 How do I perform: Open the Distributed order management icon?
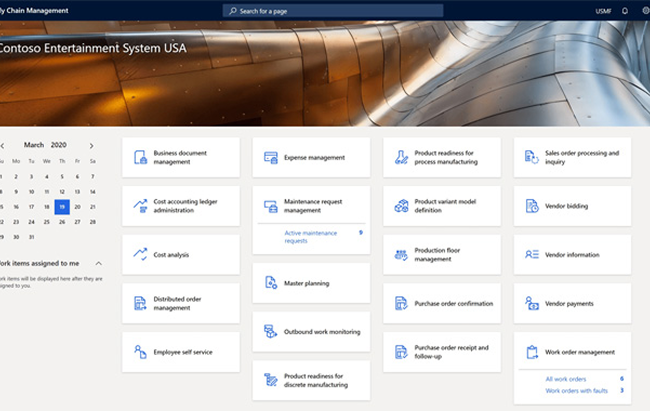[x=141, y=304]
